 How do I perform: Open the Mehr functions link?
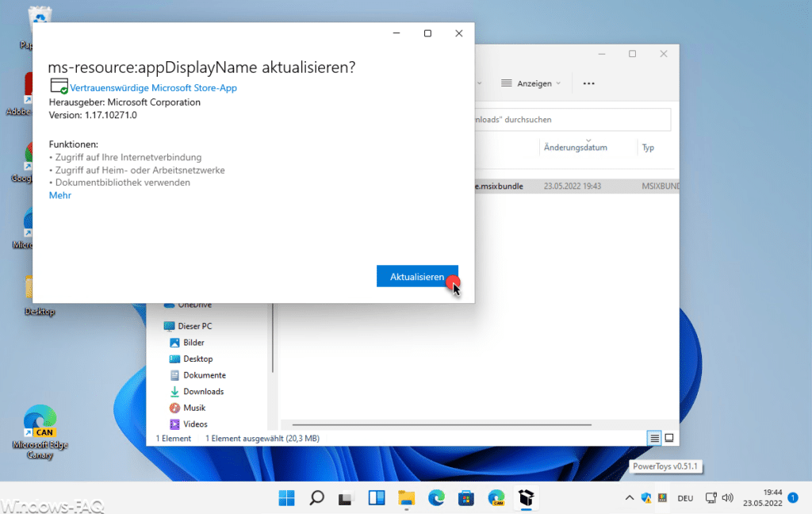click(60, 195)
